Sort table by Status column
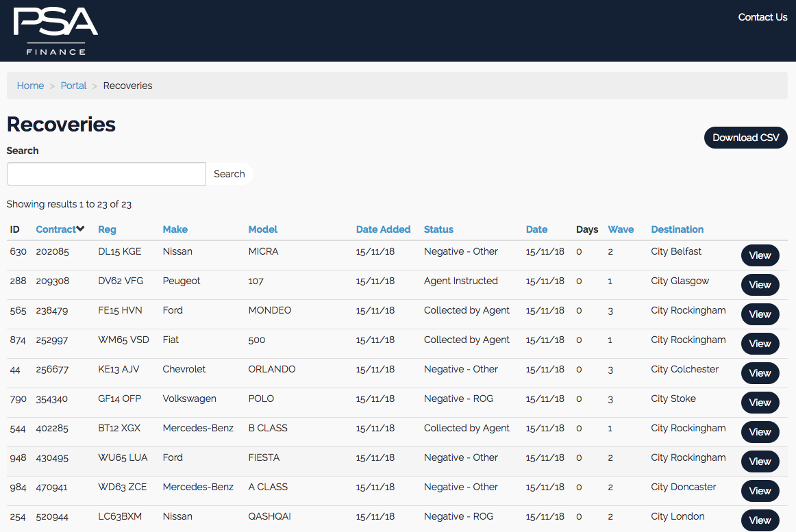Viewport: 796px width, 532px height. [438, 229]
